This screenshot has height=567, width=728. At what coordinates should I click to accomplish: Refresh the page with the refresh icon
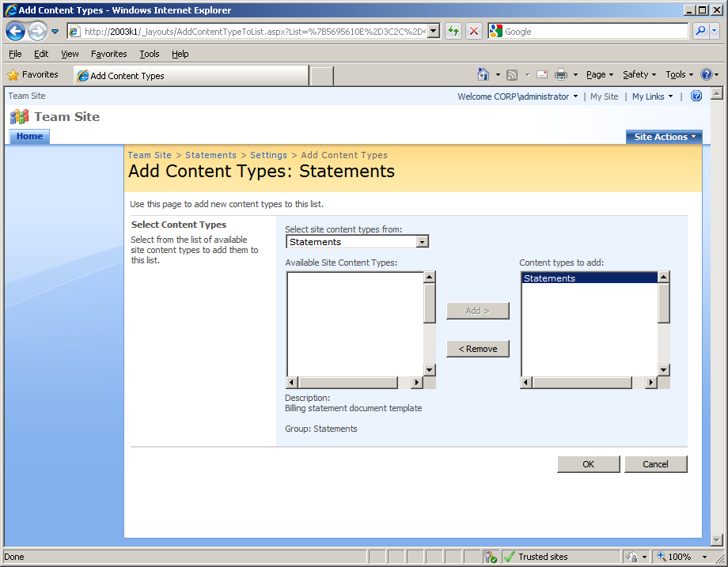tap(451, 31)
